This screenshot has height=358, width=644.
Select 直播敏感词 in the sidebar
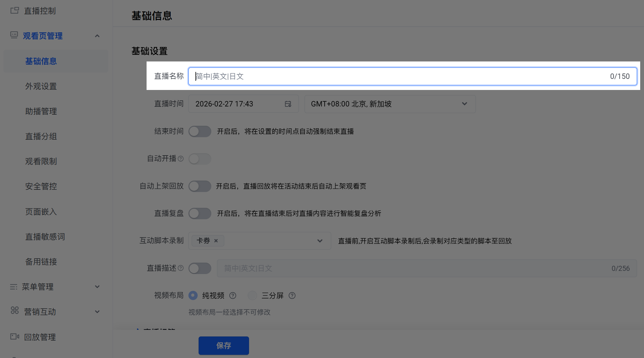45,237
